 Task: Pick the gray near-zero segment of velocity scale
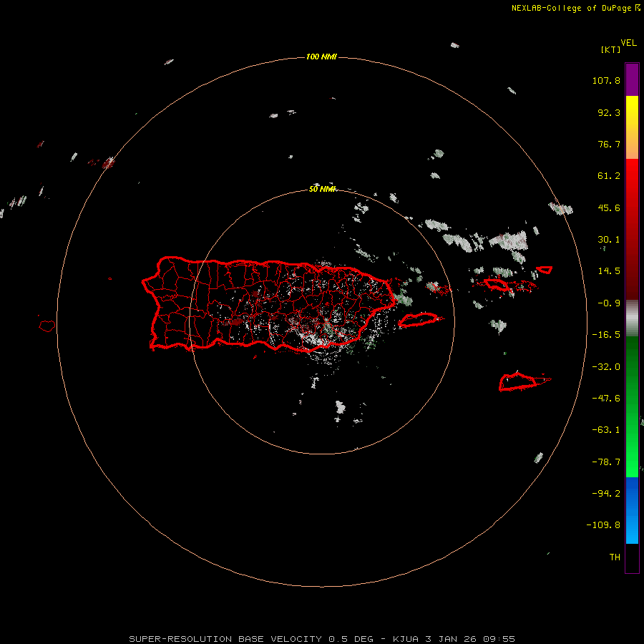tap(632, 318)
